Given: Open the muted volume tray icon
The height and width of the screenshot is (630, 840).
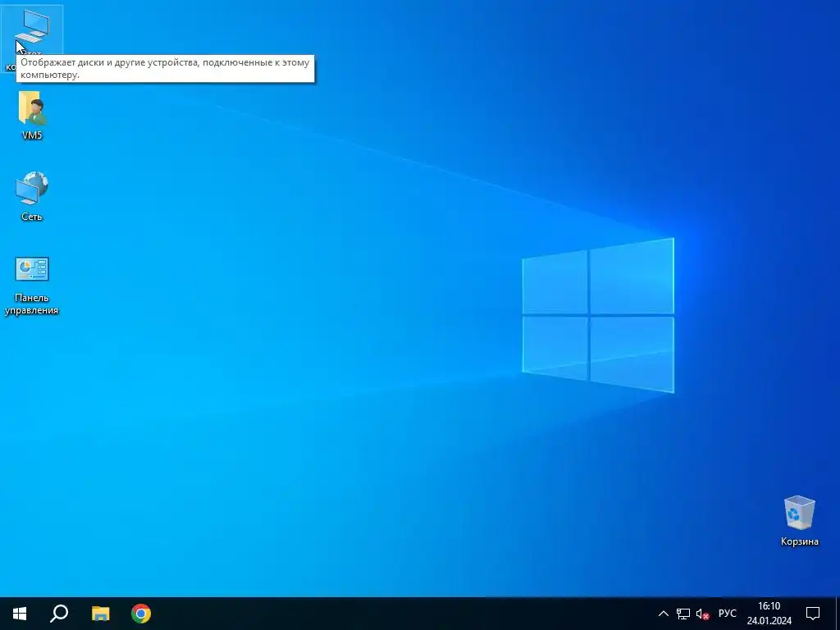Looking at the screenshot, I should tap(702, 614).
